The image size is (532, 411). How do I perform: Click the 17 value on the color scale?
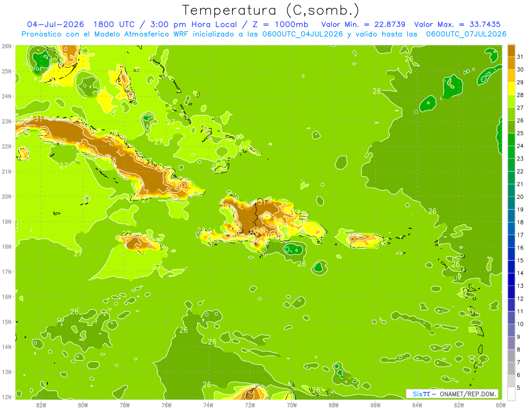point(520,235)
